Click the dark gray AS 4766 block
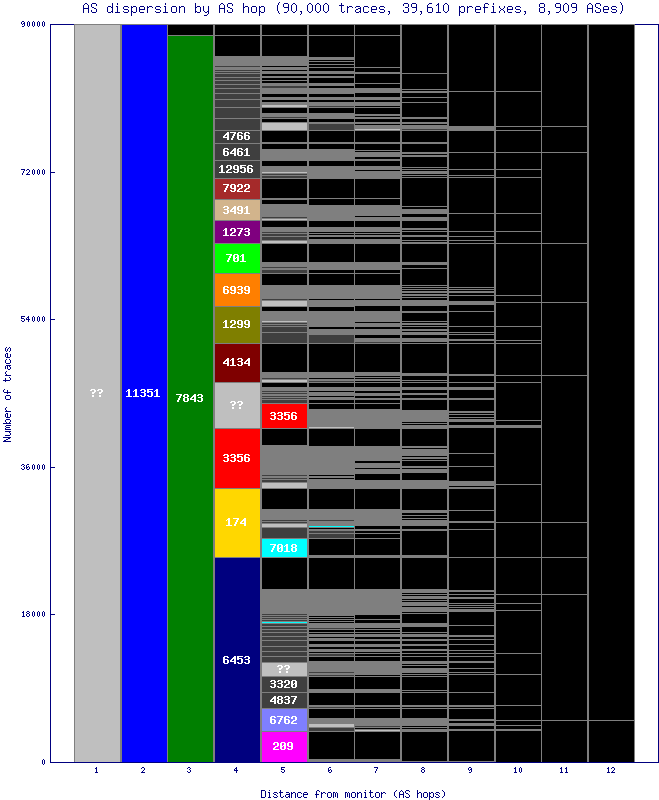 point(237,136)
